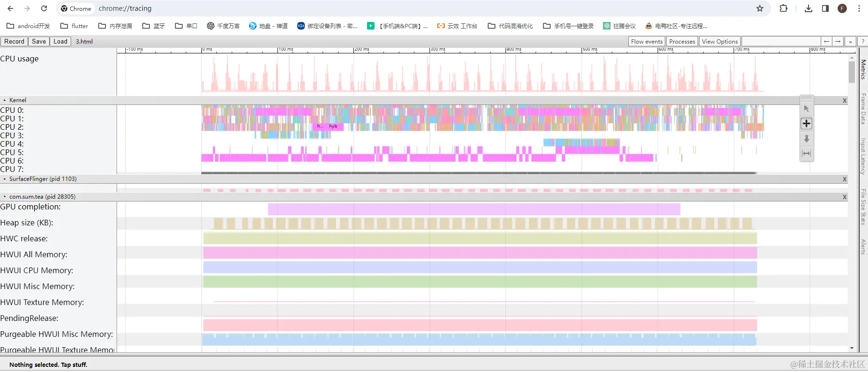Open the View Options dropdown

click(x=720, y=41)
